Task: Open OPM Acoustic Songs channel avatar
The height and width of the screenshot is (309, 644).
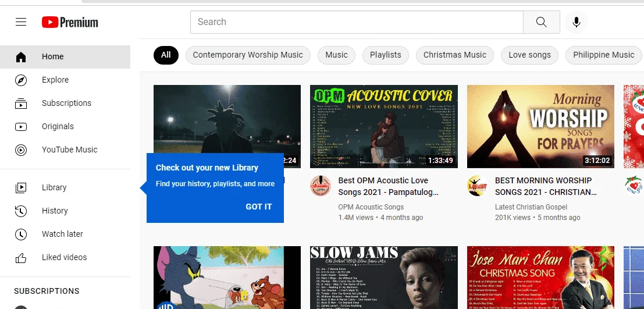Action: 321,186
